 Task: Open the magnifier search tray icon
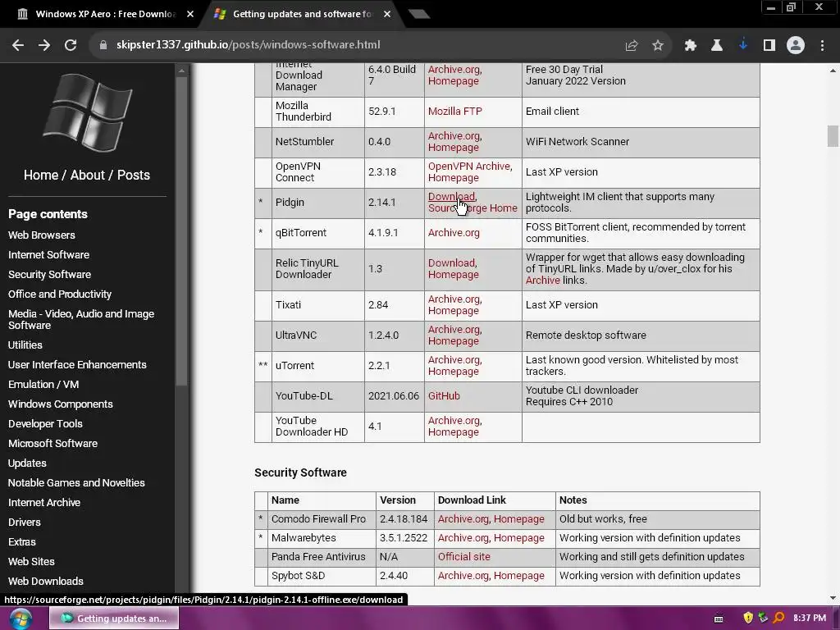(779, 619)
